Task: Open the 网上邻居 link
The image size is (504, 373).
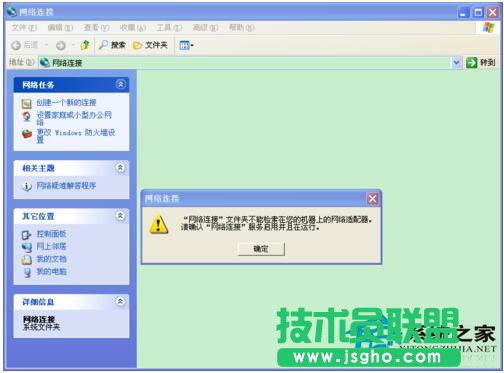Action: 51,246
